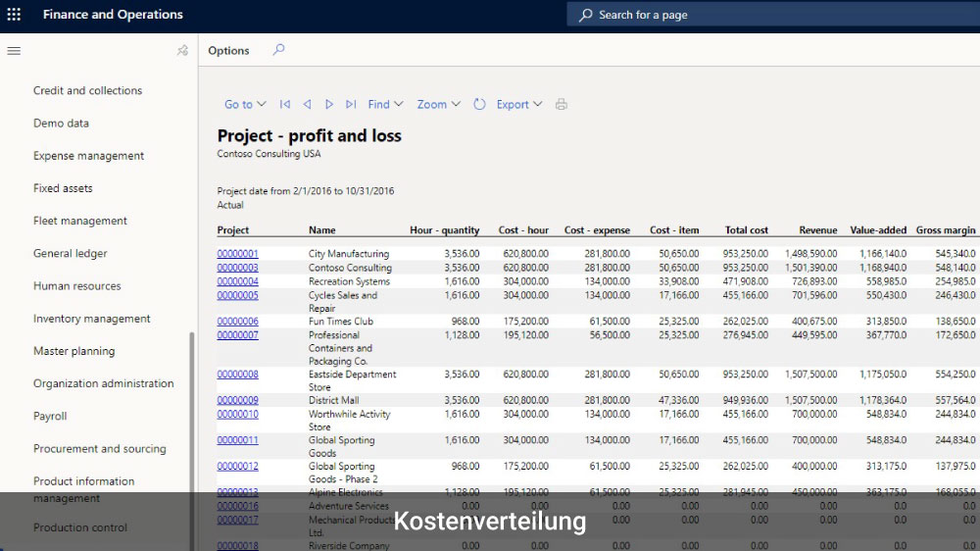Go to the previous report page
Image resolution: width=980 pixels, height=551 pixels.
[x=307, y=105]
